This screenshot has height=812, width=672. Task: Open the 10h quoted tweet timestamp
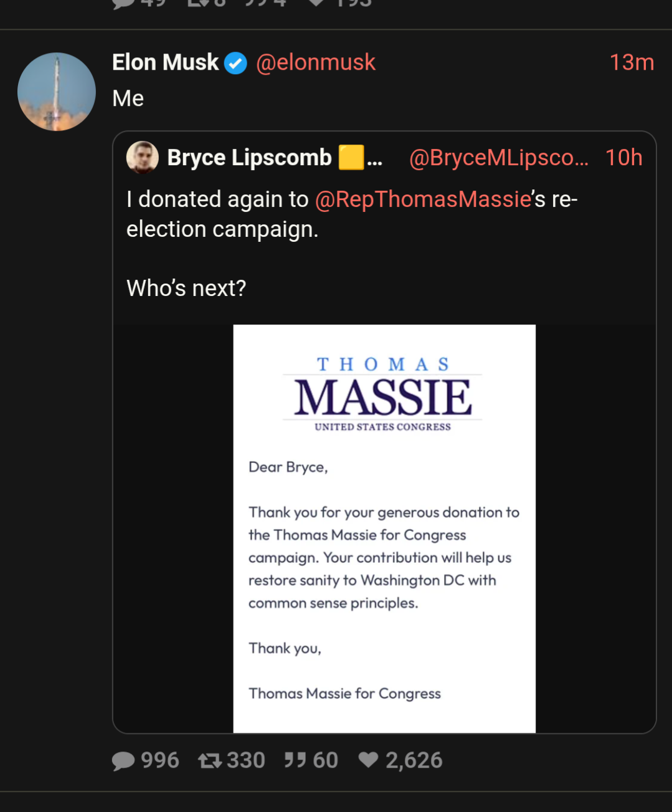(623, 158)
